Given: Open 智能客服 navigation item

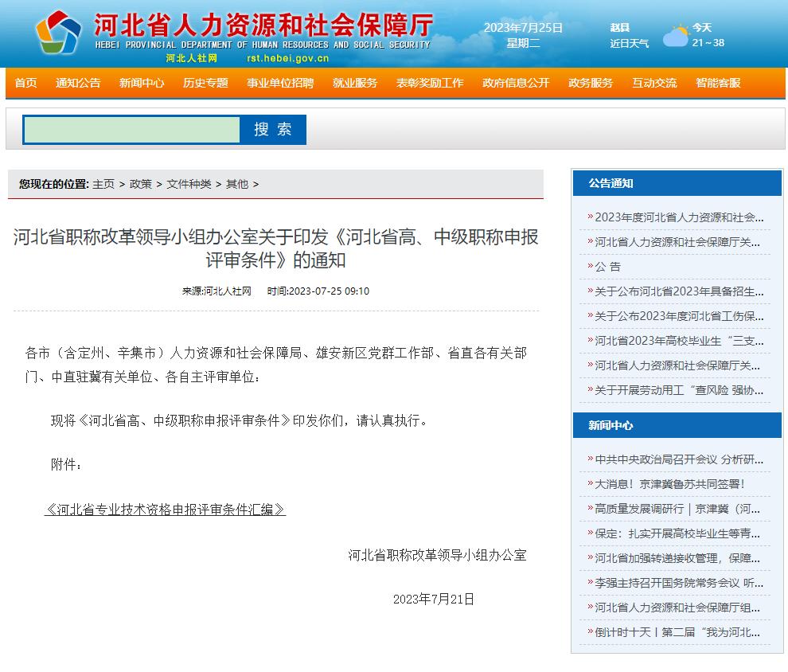Looking at the screenshot, I should [718, 83].
